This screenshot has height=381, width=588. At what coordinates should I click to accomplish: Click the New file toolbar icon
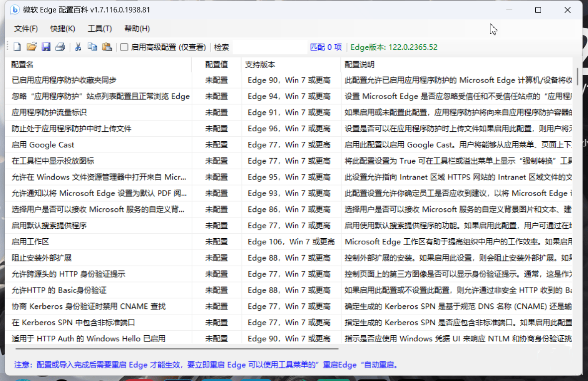click(x=17, y=47)
